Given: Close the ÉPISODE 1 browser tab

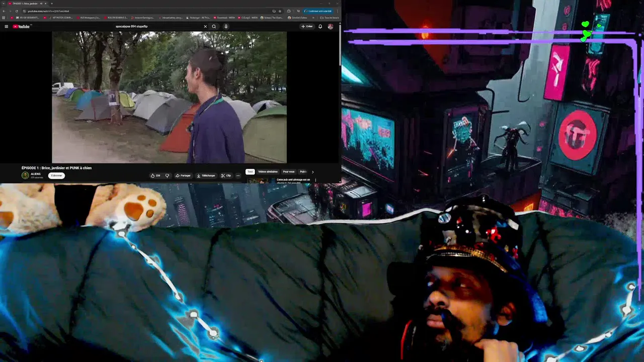Looking at the screenshot, I should [x=46, y=4].
